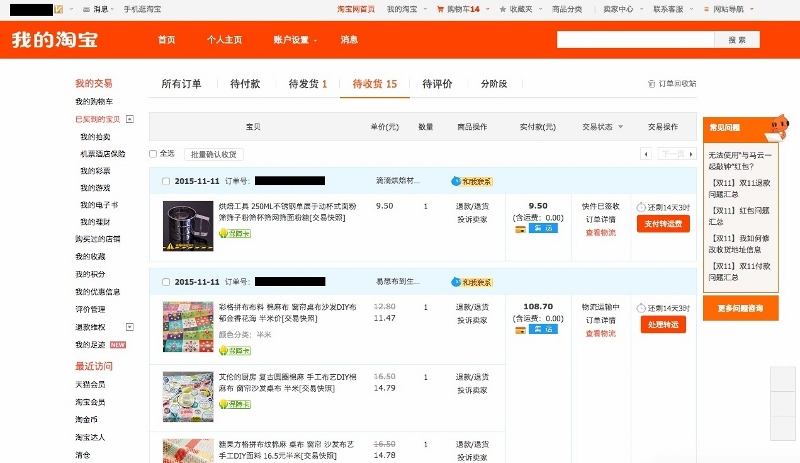Click the star icon beside 收藏夹

[503, 9]
